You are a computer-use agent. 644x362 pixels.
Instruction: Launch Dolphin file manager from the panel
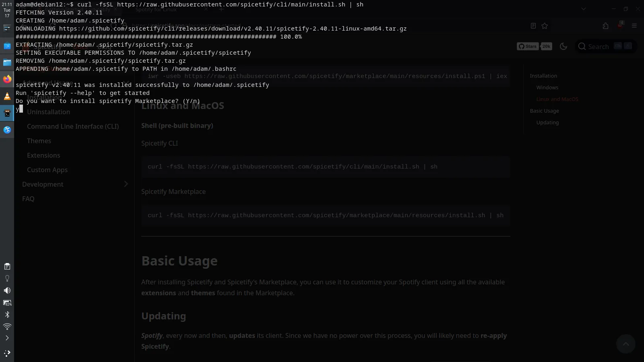tap(7, 62)
